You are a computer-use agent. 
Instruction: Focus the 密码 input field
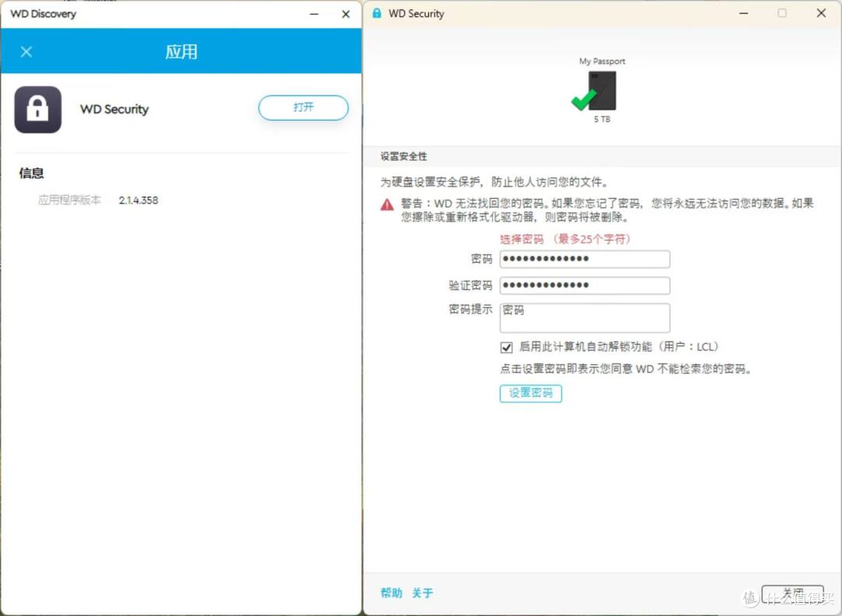pos(585,259)
